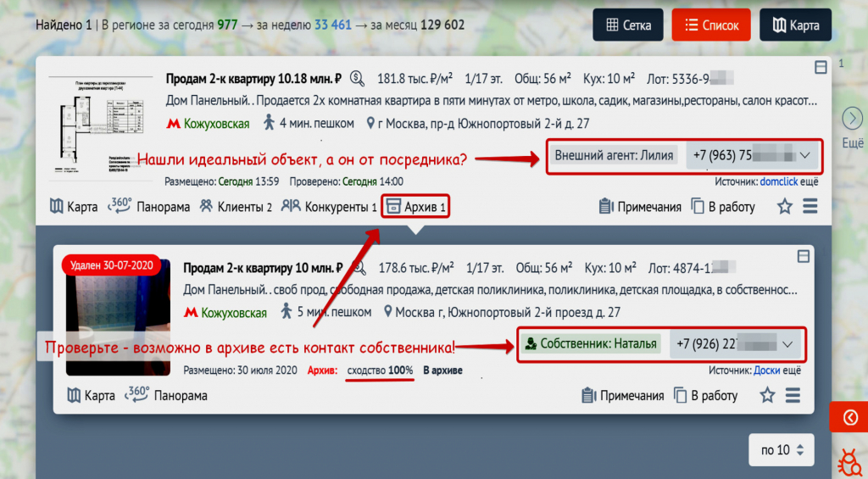Click price analysis icon next to 10 млн
The width and height of the screenshot is (868, 479).
[x=359, y=268]
